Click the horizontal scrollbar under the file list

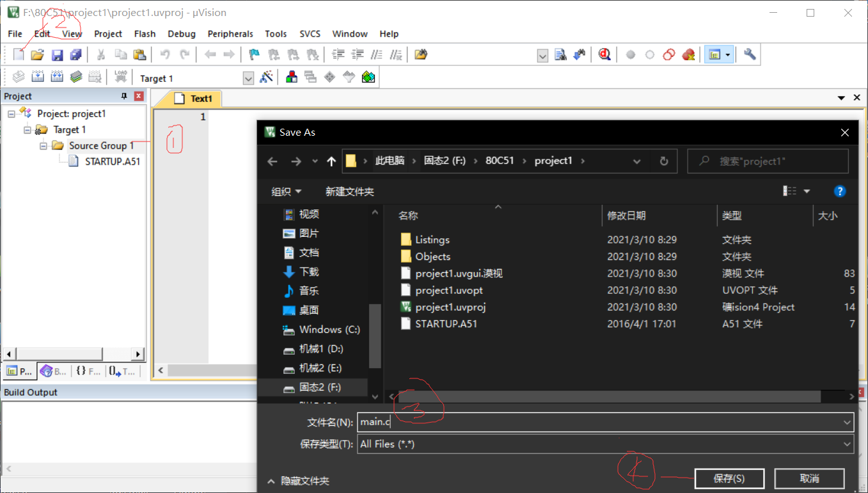(x=608, y=397)
